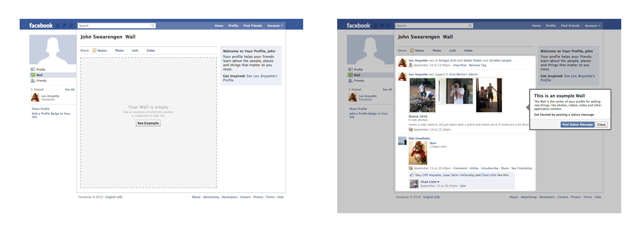Open Privacy link in left mockup footer

(x=258, y=197)
